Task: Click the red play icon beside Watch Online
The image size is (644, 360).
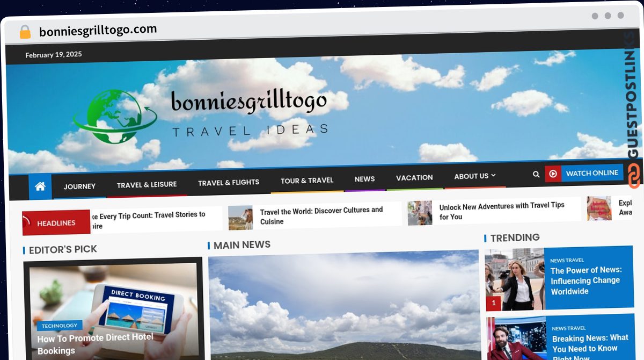Action: pyautogui.click(x=553, y=174)
